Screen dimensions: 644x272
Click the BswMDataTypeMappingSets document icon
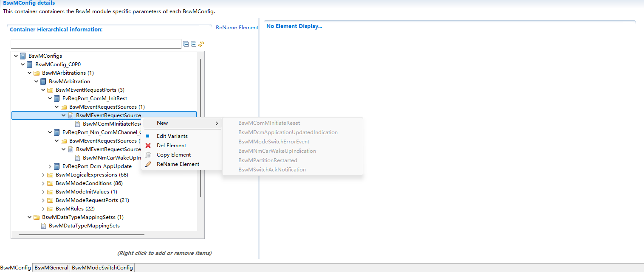pyautogui.click(x=44, y=225)
